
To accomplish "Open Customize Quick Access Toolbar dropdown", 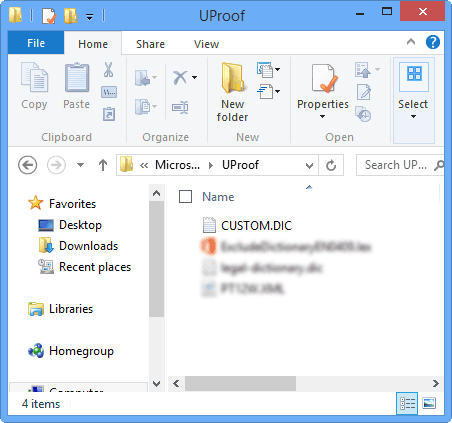I will [89, 16].
